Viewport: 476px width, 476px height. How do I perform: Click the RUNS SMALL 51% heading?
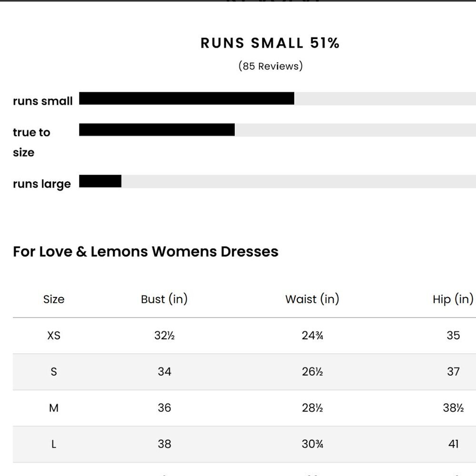coord(270,43)
